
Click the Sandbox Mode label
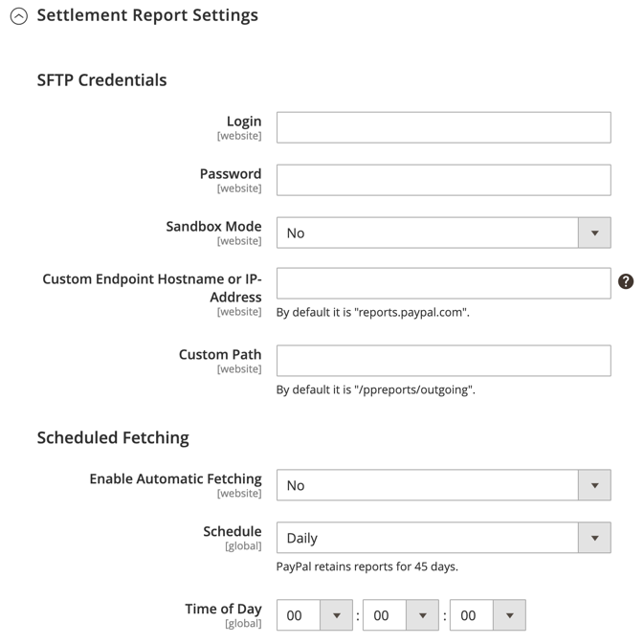point(213,226)
